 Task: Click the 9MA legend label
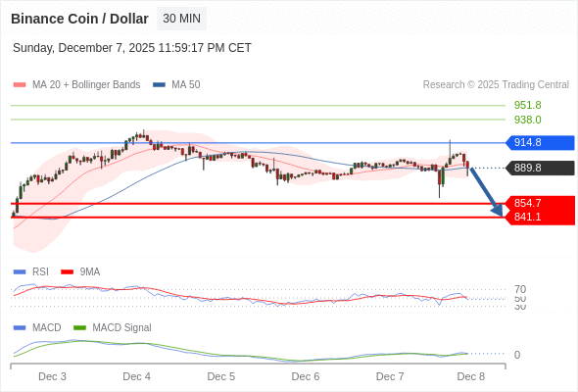pyautogui.click(x=90, y=272)
